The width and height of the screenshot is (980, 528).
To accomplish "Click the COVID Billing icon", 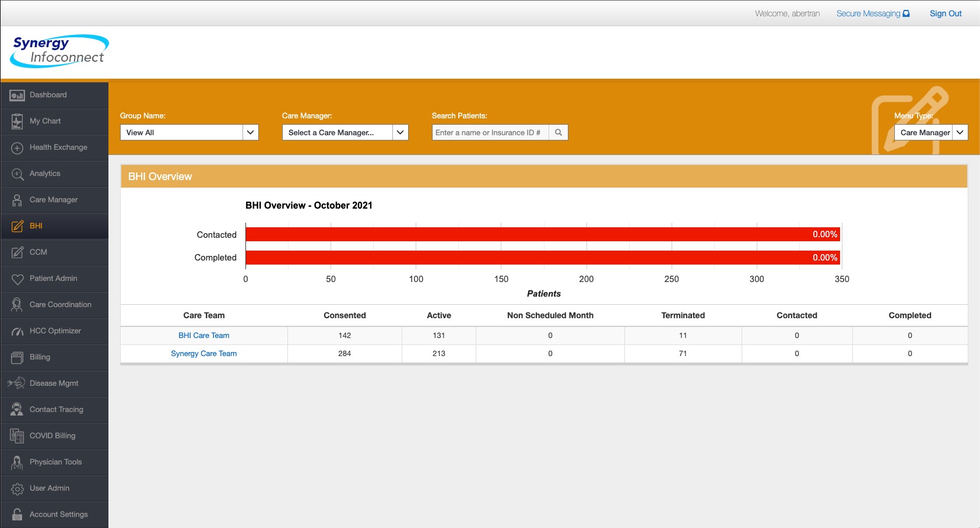I will click(x=17, y=436).
